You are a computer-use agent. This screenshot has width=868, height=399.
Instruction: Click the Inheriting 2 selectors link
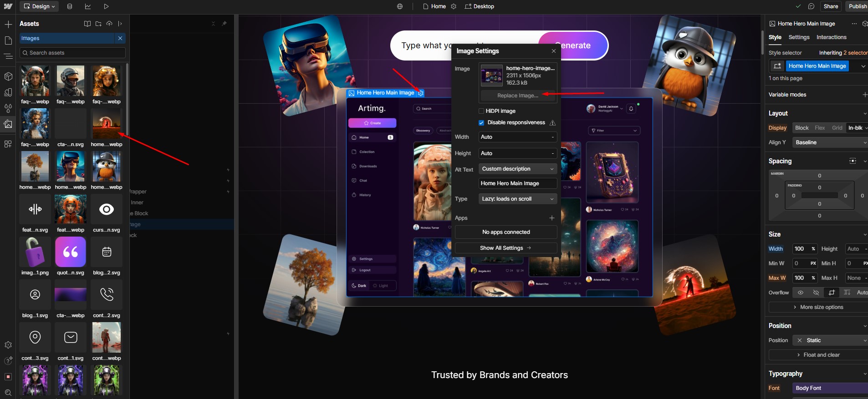[x=842, y=53]
